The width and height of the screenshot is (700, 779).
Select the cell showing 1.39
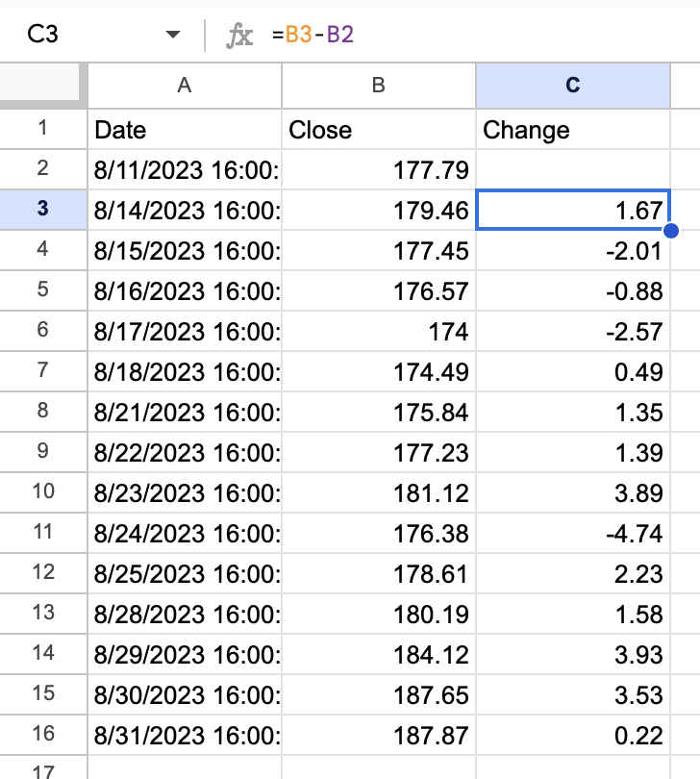coord(573,452)
